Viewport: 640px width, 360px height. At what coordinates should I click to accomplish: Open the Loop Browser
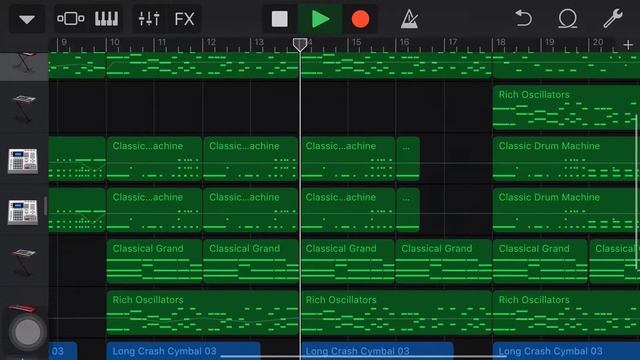click(x=568, y=19)
